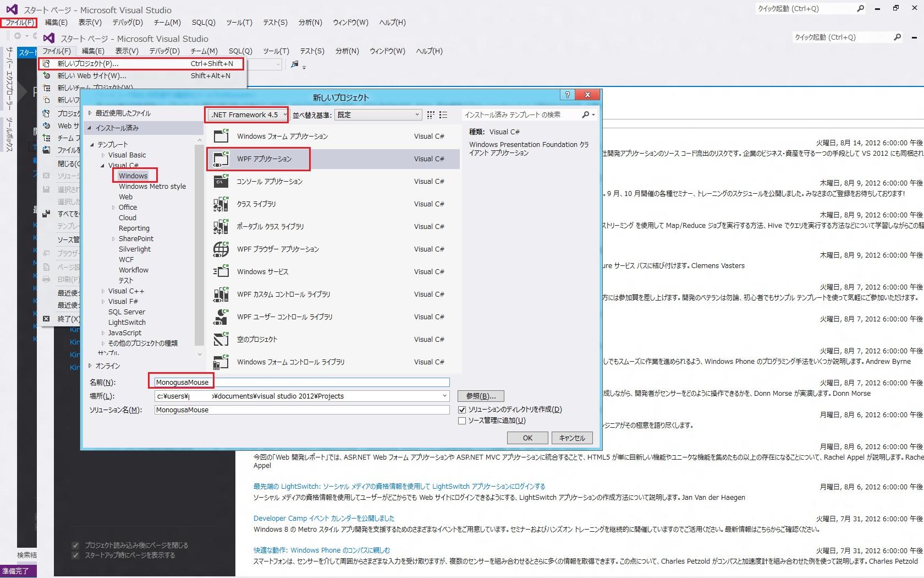Open the 快適な動作: Windows Phone link
This screenshot has height=578, width=924.
coord(322,550)
